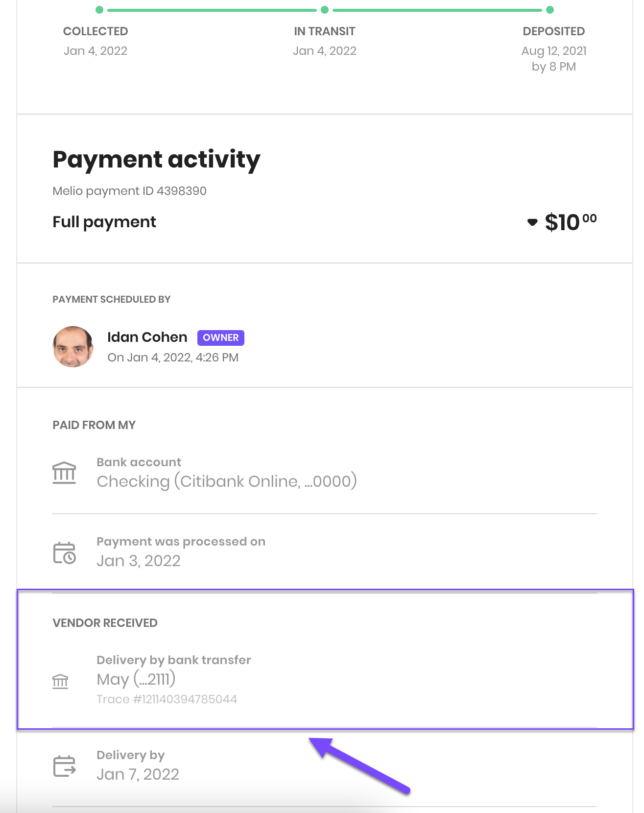The height and width of the screenshot is (813, 644).
Task: Click the purple OWNER badge
Action: click(221, 337)
